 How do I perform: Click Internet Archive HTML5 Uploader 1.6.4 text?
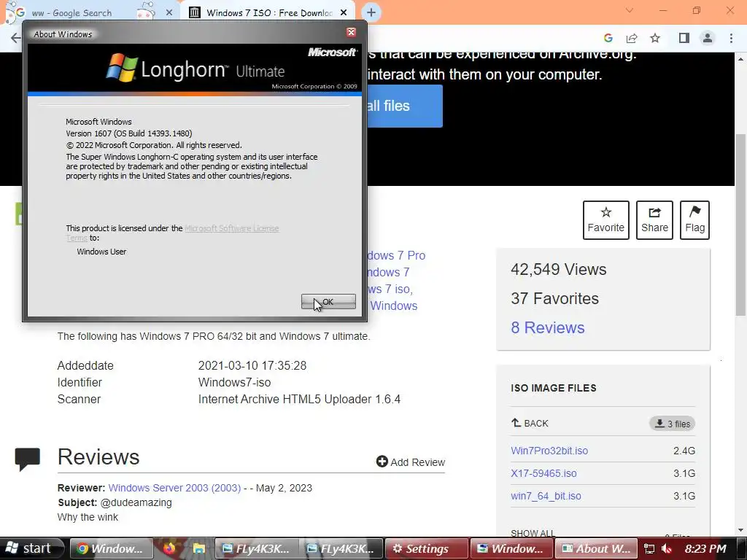click(x=299, y=399)
